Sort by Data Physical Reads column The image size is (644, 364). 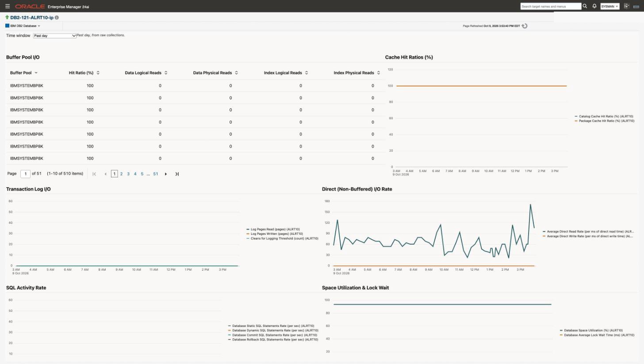[x=236, y=73]
